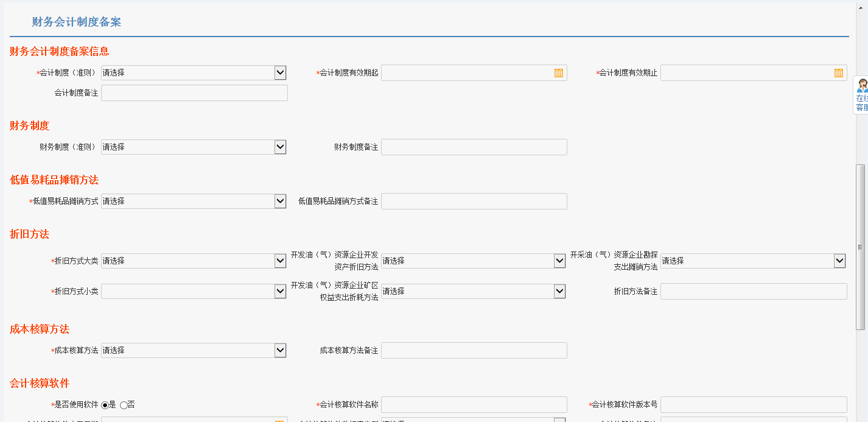
Task: Click the 折旧方法备注 input field
Action: tap(754, 291)
